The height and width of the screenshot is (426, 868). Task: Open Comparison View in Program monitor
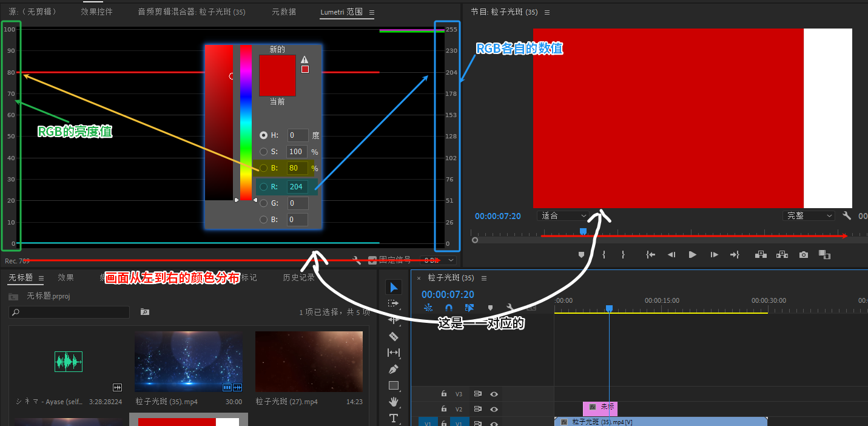824,255
